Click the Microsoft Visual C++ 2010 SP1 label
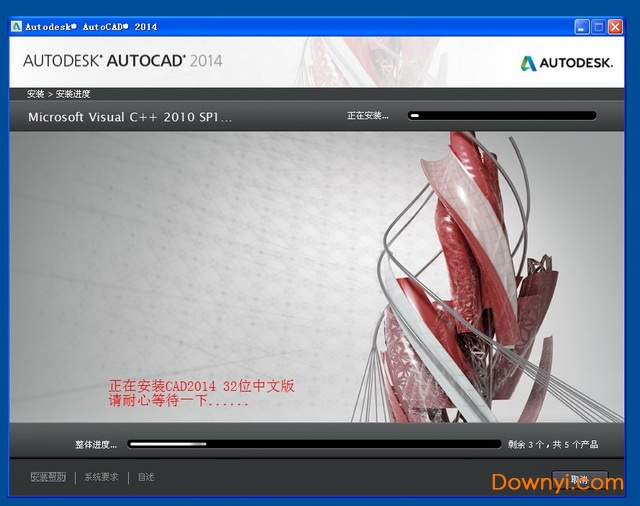The image size is (640, 506). tap(130, 117)
